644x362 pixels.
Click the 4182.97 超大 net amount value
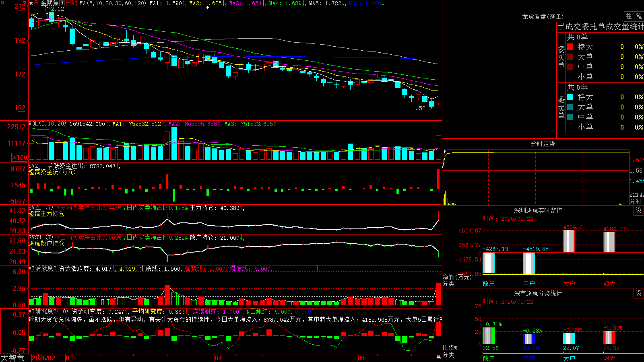coord(615,229)
